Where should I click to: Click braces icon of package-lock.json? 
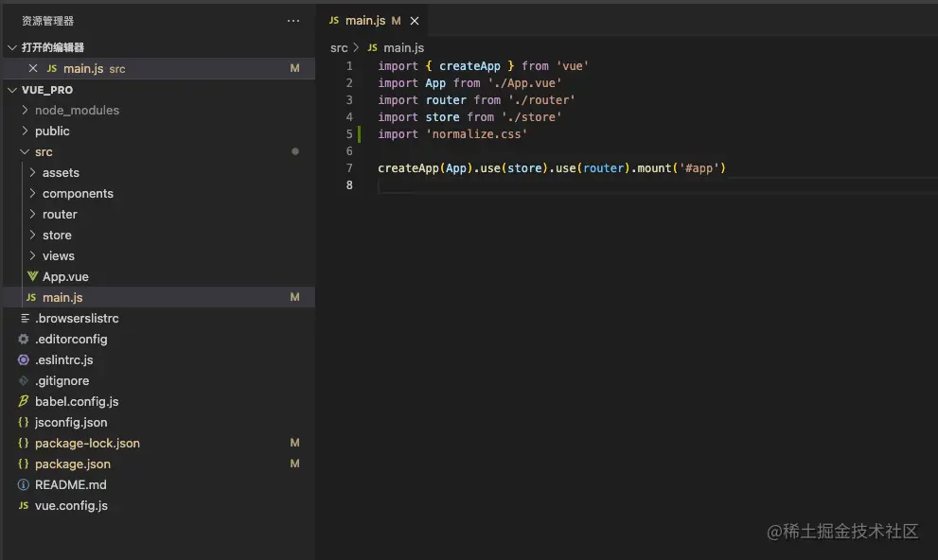tap(24, 443)
